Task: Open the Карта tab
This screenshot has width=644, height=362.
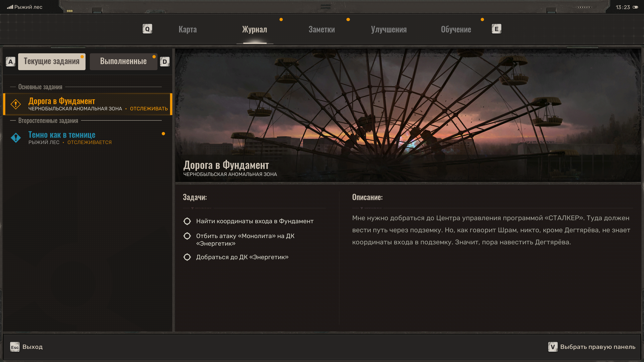Action: (188, 29)
